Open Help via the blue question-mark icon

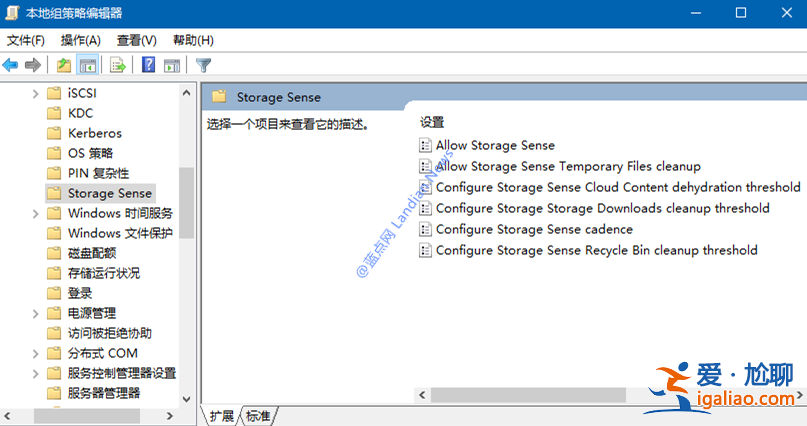(x=148, y=65)
